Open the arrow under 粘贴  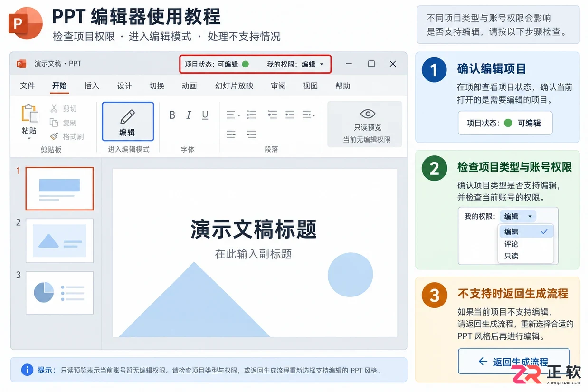(29, 138)
